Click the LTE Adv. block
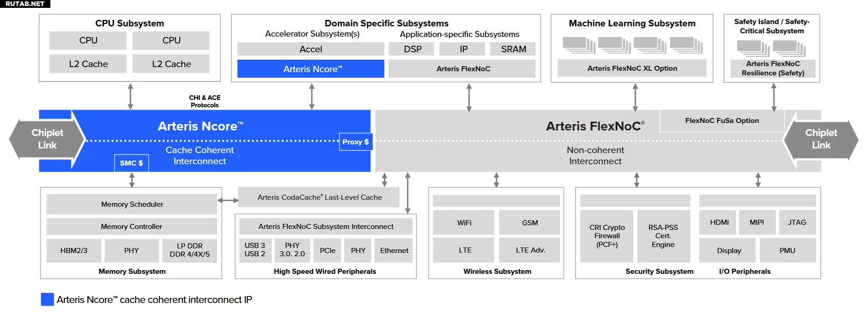868x315 pixels. 529,250
